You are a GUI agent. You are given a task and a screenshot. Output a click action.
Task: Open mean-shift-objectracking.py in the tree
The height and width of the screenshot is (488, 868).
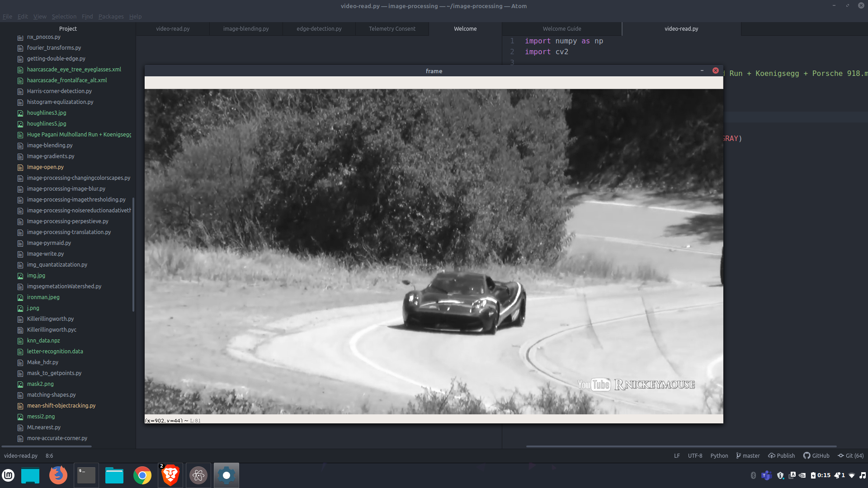point(61,405)
